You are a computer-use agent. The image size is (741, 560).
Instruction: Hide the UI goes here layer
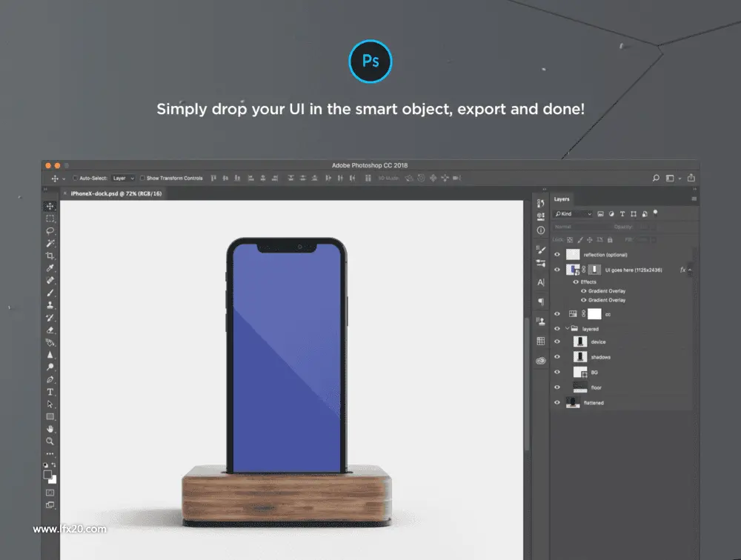click(557, 270)
